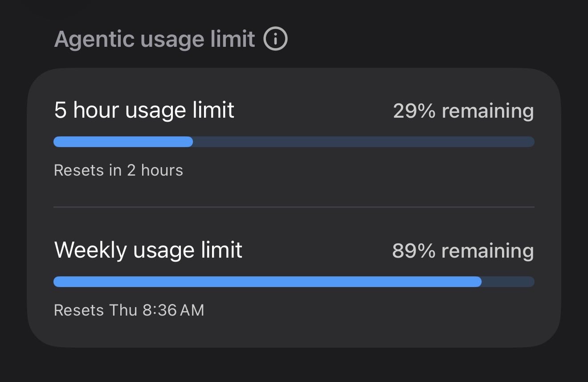588x382 pixels.
Task: Click the filled part of 5 hour bar
Action: click(123, 142)
